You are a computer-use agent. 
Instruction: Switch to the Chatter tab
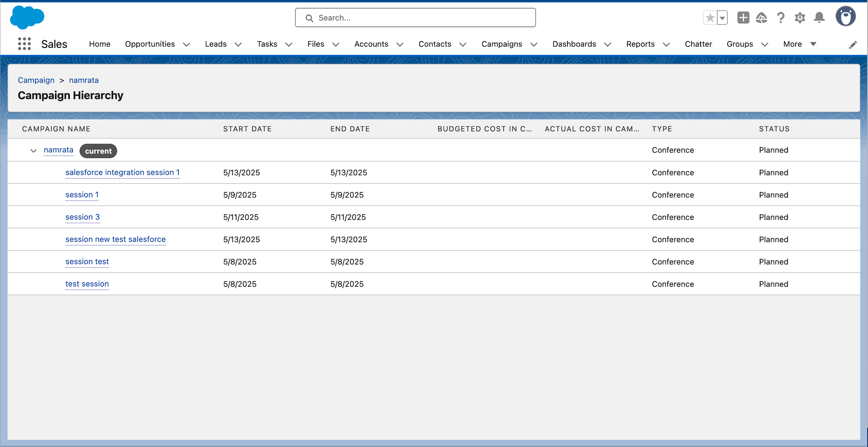[698, 44]
